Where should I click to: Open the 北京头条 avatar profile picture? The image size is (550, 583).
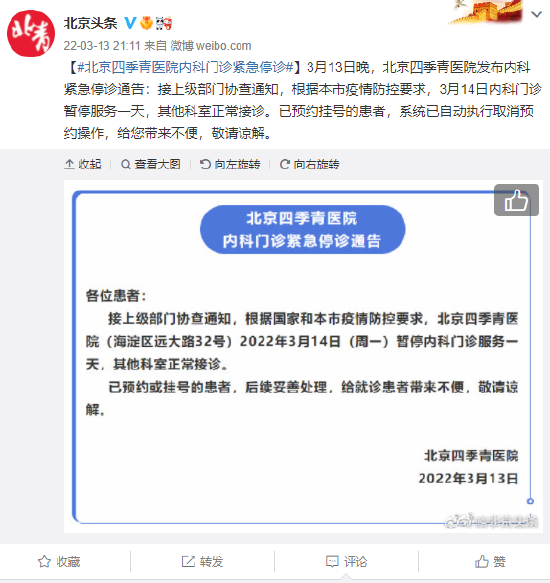coord(31,33)
